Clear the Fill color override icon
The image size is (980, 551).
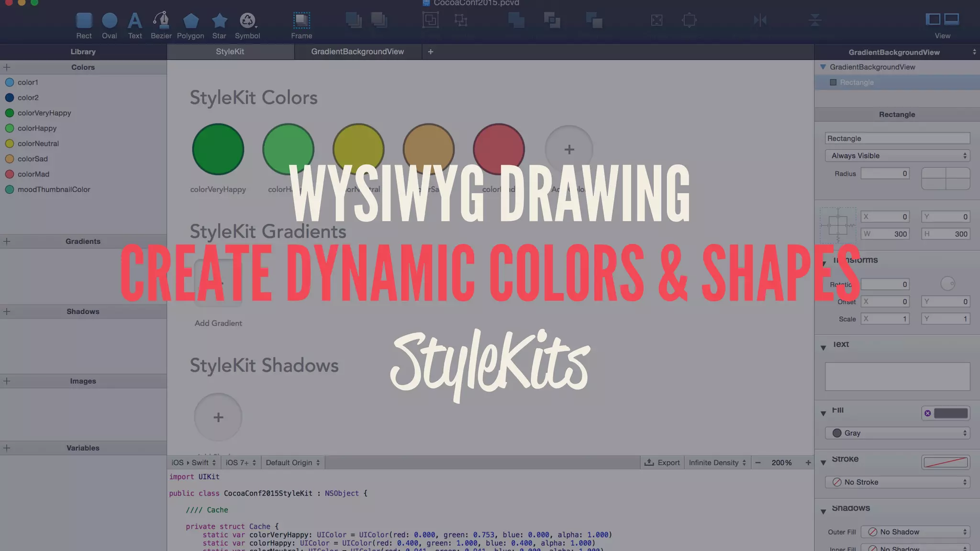(928, 413)
